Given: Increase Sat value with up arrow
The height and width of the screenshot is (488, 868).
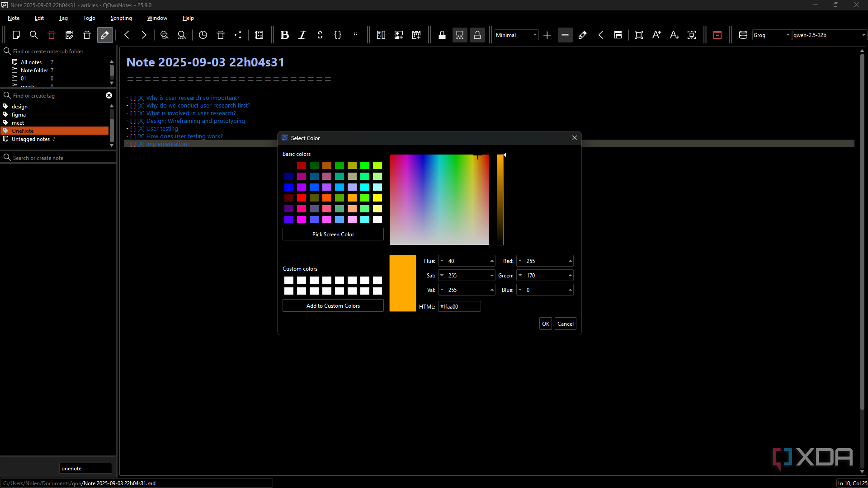Looking at the screenshot, I should tap(492, 276).
